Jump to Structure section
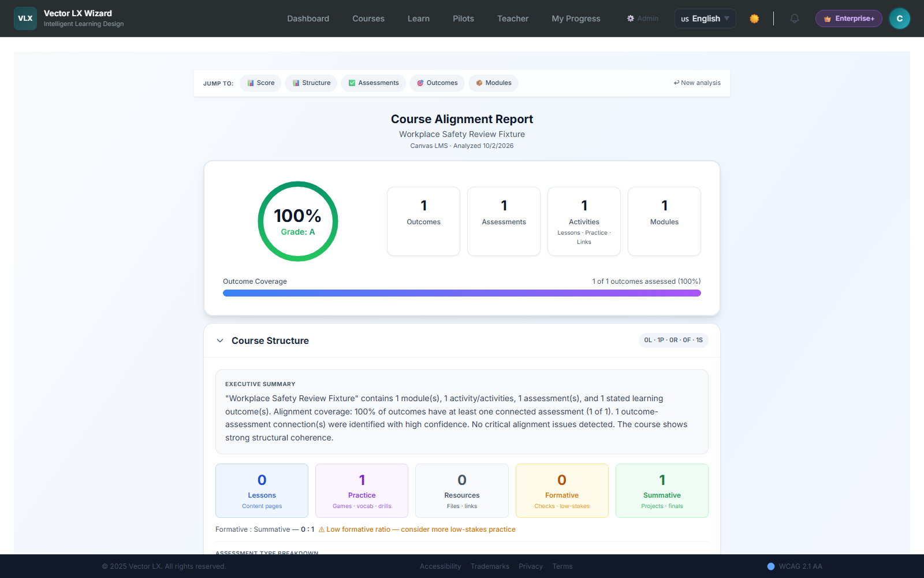This screenshot has height=578, width=924. (x=311, y=83)
